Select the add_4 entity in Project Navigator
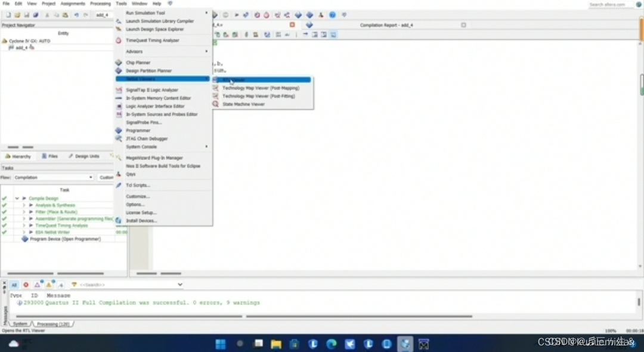Image resolution: width=644 pixels, height=352 pixels. 21,48
